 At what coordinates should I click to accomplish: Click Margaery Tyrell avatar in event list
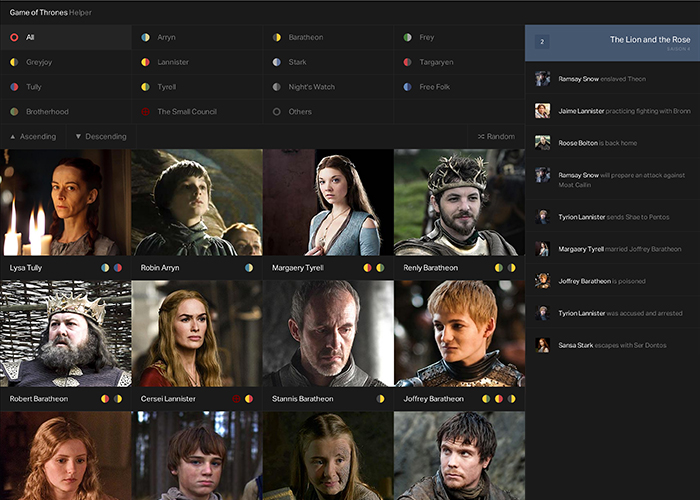[x=542, y=249]
